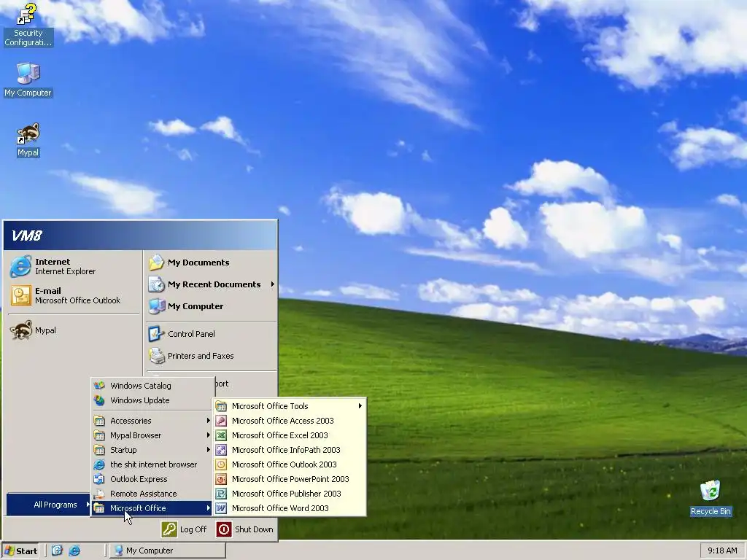Expand the Microsoft Office submenu arrow
Screen dimensions: 747x560
pyautogui.click(x=208, y=508)
